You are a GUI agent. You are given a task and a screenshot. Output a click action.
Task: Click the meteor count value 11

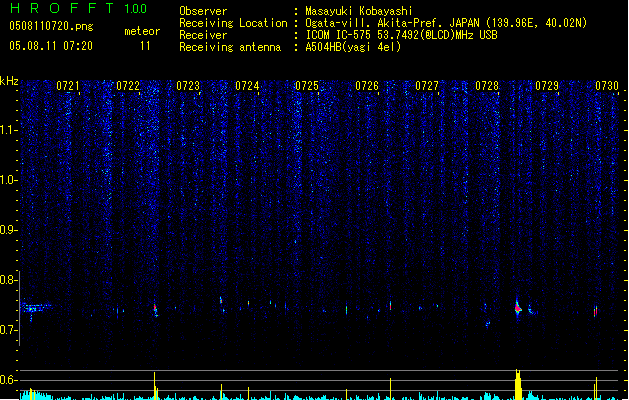pos(145,46)
